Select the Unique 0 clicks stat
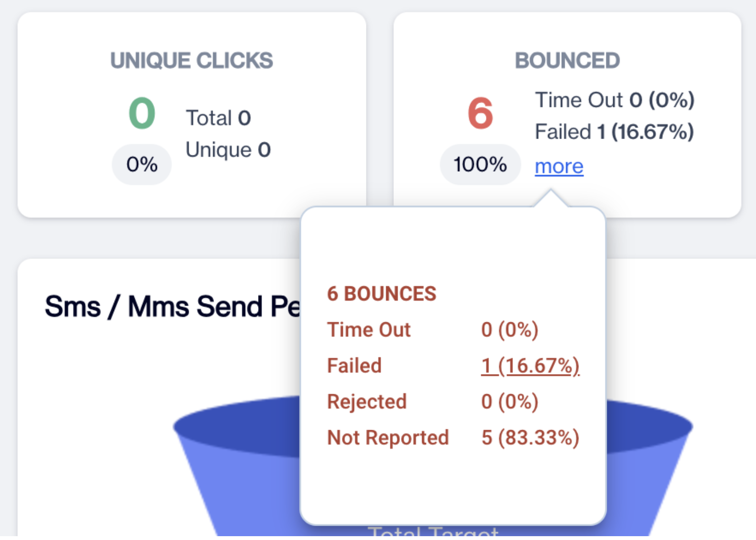This screenshot has width=756, height=540. (x=228, y=150)
